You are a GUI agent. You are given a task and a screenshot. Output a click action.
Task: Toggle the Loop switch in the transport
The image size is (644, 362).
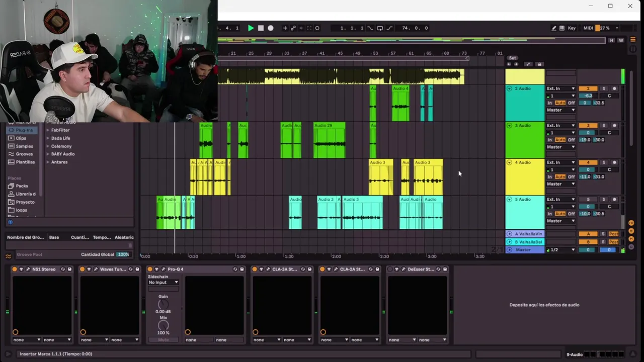tap(380, 28)
